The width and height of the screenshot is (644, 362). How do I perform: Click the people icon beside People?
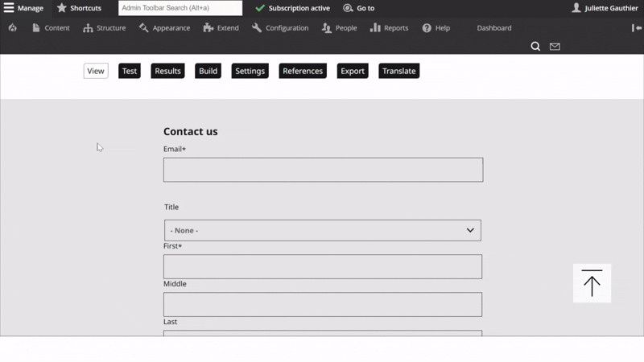327,27
